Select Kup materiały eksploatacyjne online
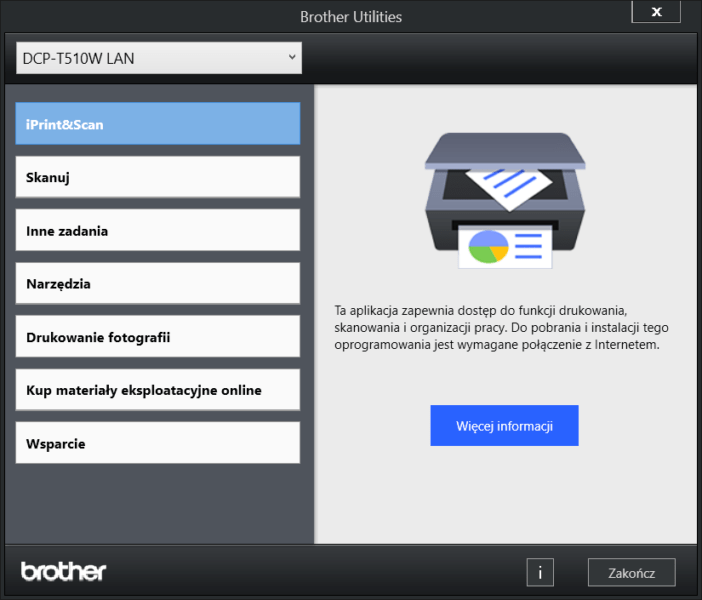Image resolution: width=702 pixels, height=600 pixels. [x=158, y=390]
